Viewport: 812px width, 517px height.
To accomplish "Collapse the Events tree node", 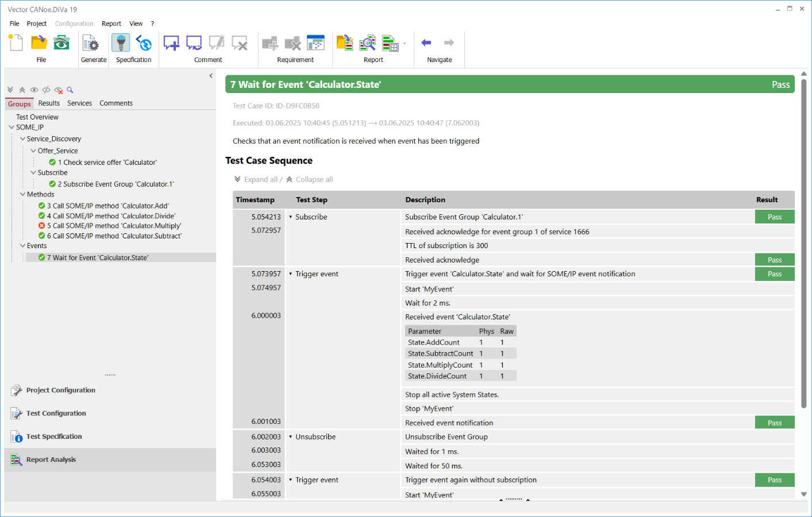I will point(22,246).
